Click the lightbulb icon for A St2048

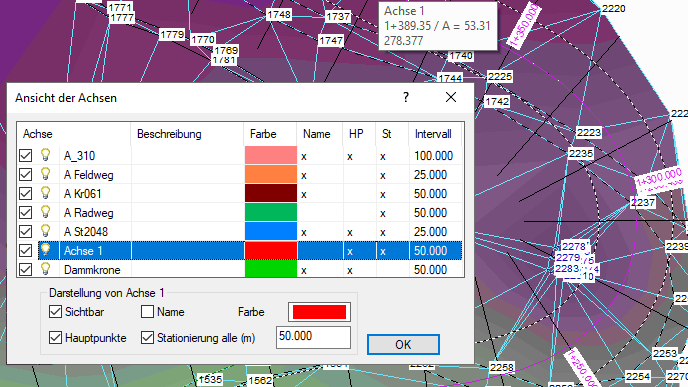pyautogui.click(x=45, y=231)
